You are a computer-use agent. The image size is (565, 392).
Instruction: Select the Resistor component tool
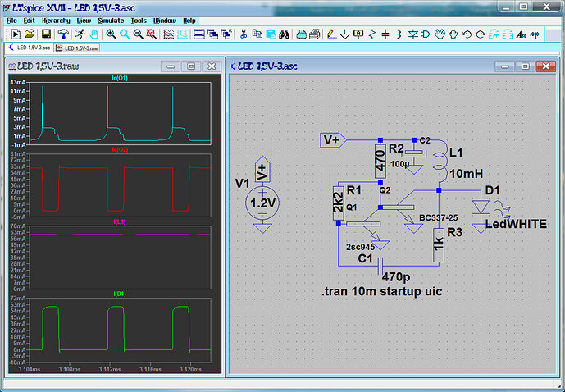coord(372,34)
